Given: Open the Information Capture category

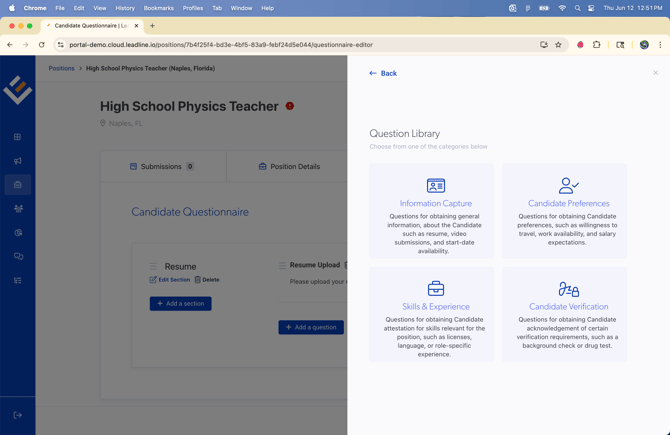Looking at the screenshot, I should click(x=435, y=203).
